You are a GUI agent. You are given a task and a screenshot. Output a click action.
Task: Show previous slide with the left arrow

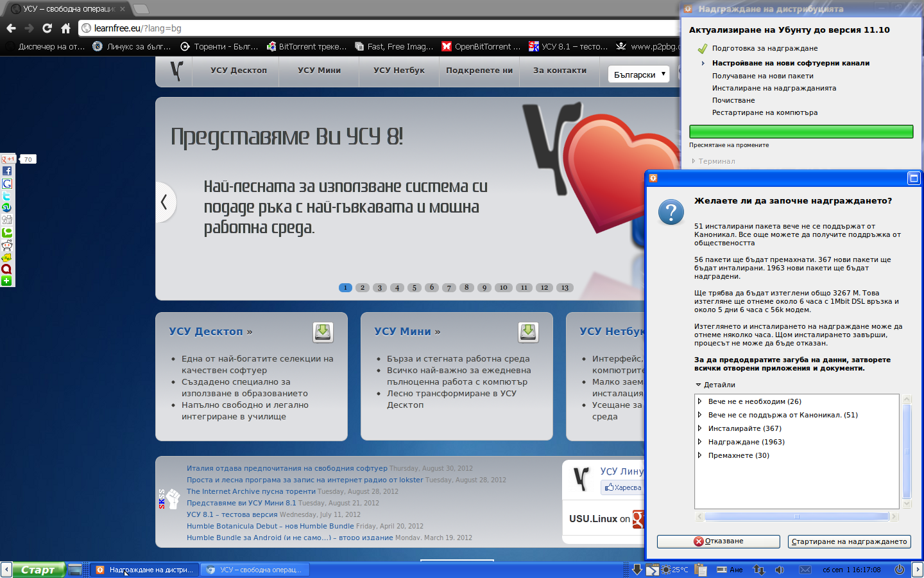point(164,202)
